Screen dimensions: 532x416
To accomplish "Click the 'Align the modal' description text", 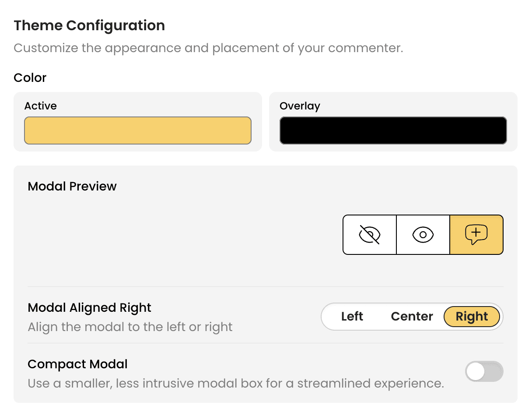I will 130,327.
